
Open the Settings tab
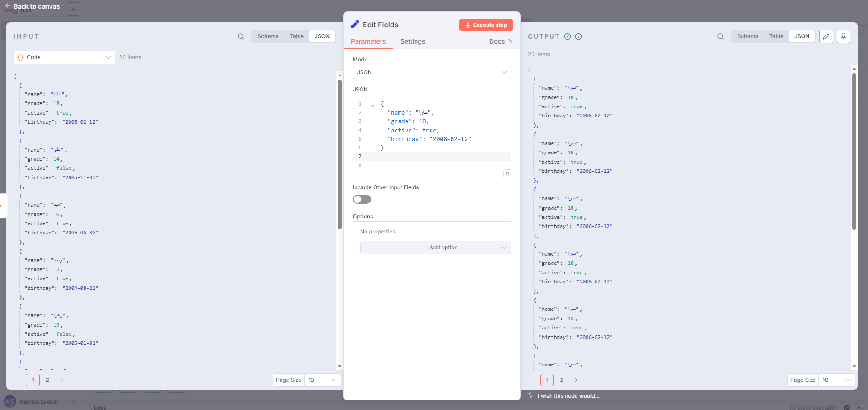[x=412, y=41]
